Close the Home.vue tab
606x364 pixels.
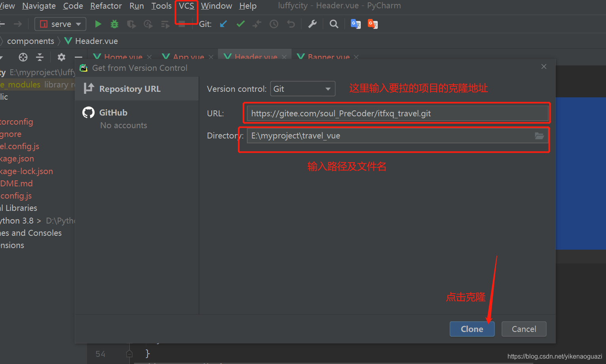149,57
